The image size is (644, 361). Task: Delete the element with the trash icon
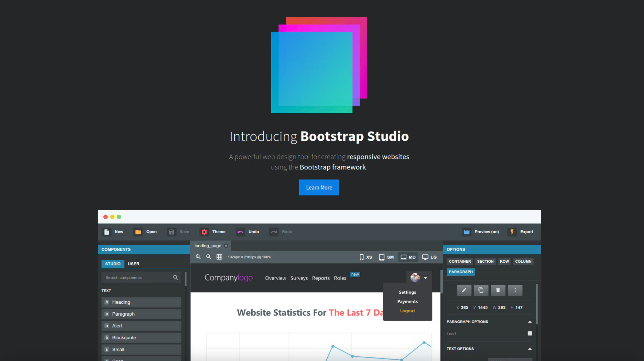click(x=498, y=290)
